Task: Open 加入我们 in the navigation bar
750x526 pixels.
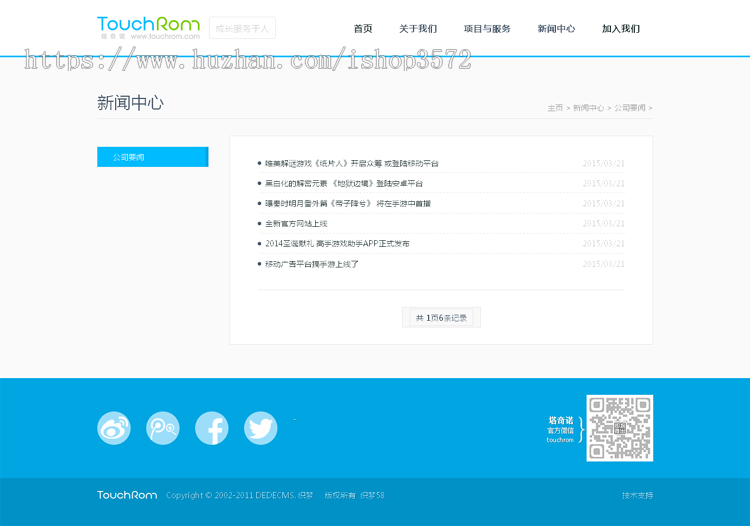Action: 620,29
